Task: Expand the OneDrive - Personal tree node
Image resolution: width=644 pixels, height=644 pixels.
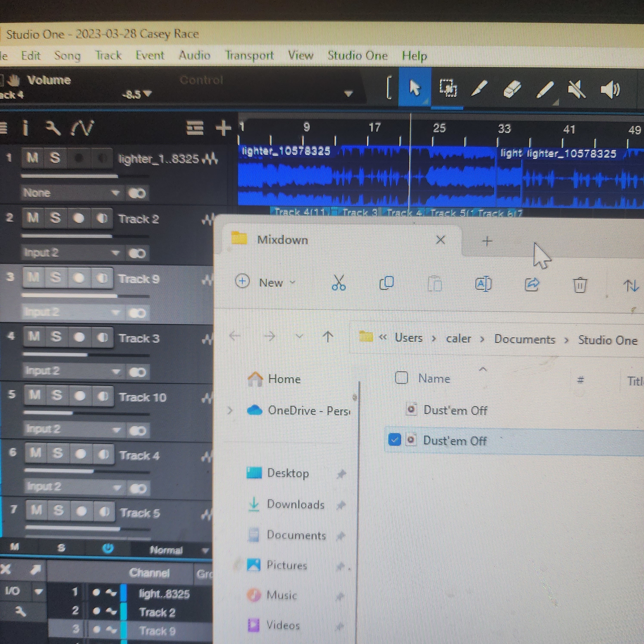Action: click(230, 410)
